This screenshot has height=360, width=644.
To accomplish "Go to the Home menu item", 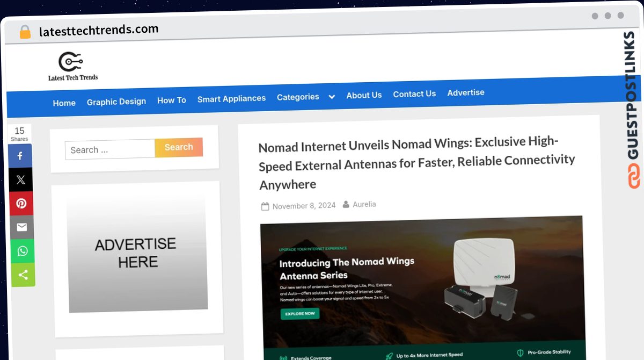I will [64, 103].
